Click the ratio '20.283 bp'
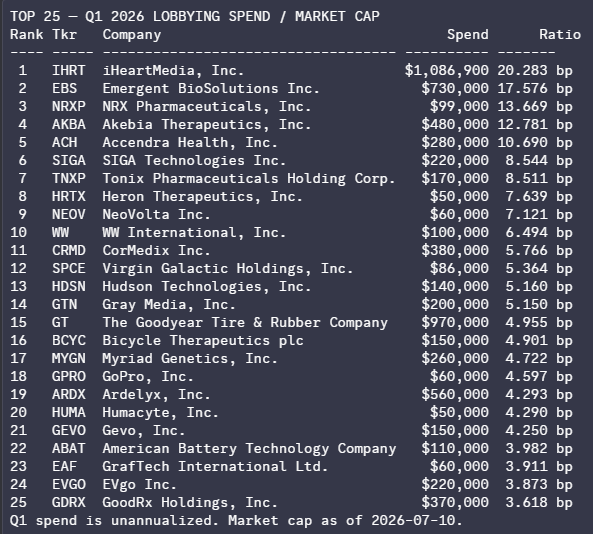The width and height of the screenshot is (593, 534). coord(535,70)
